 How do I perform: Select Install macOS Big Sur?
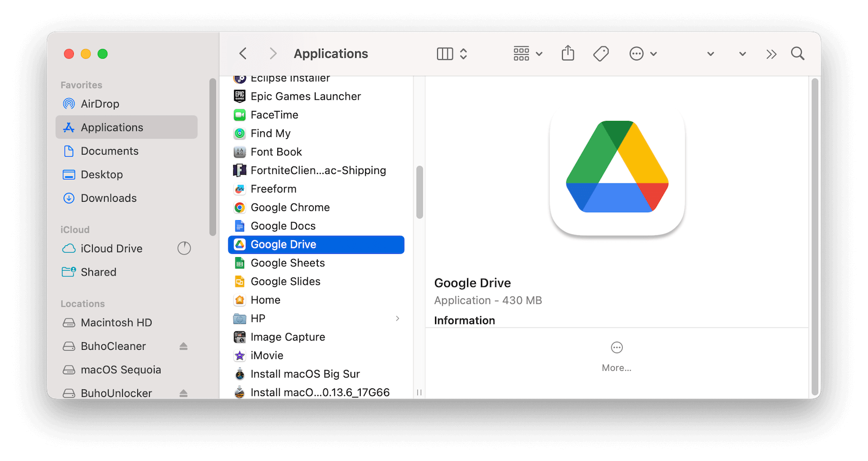coord(316,374)
